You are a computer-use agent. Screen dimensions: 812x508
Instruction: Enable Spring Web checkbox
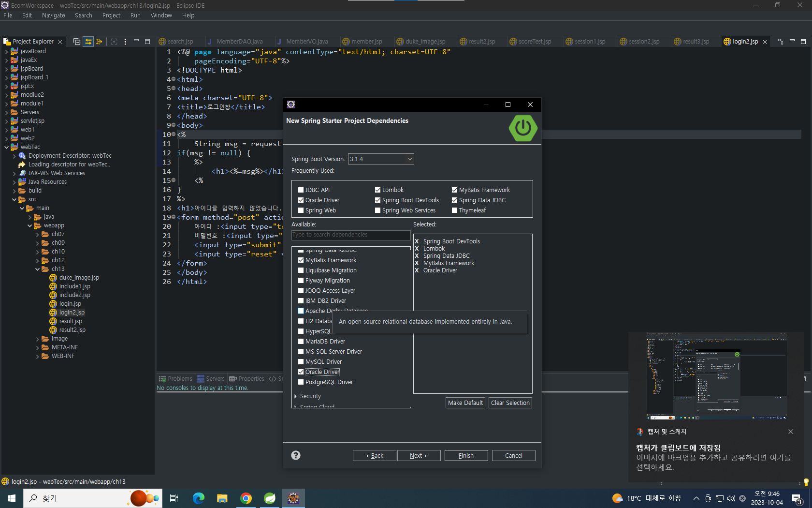301,210
